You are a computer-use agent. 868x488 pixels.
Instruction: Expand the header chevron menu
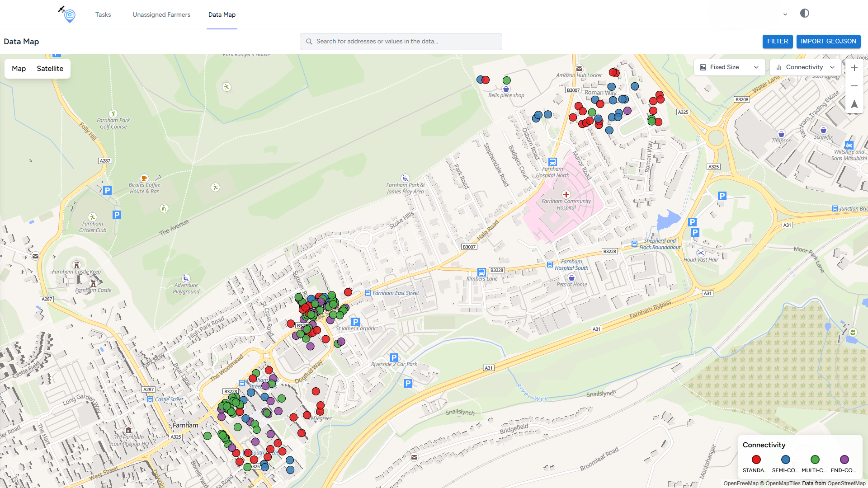click(x=785, y=14)
